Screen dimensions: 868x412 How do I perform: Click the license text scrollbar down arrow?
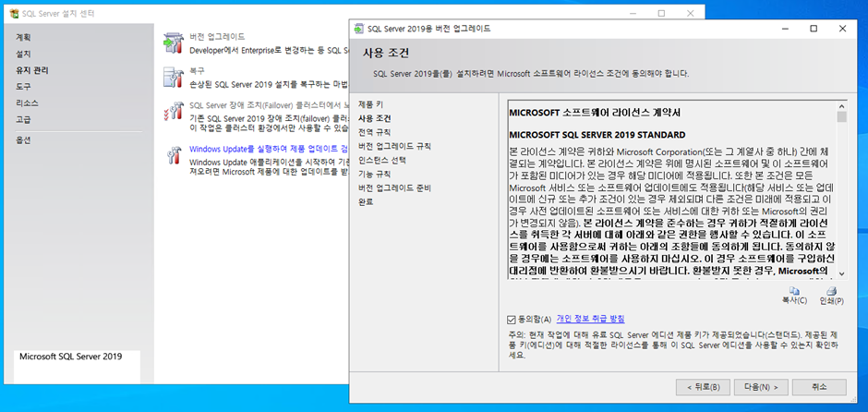[842, 273]
